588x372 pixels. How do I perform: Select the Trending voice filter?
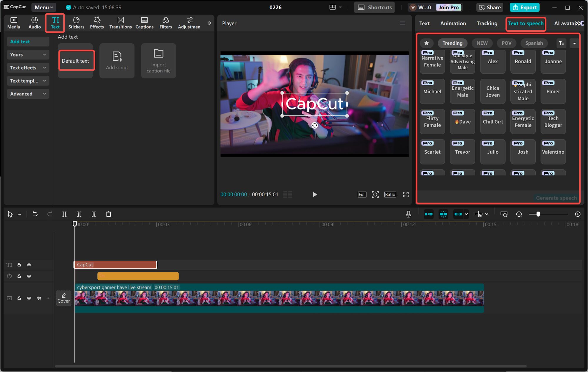click(452, 43)
